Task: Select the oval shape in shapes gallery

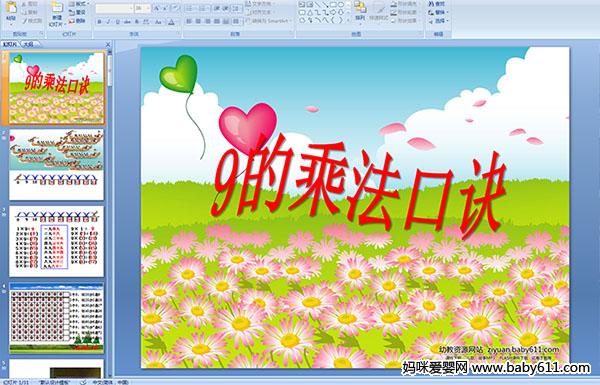Action: tap(340, 4)
